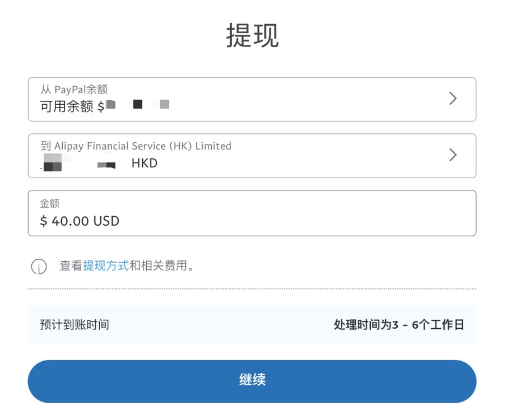The width and height of the screenshot is (512, 420).
Task: Select the 从 PayPal余额 source box
Action: (252, 100)
